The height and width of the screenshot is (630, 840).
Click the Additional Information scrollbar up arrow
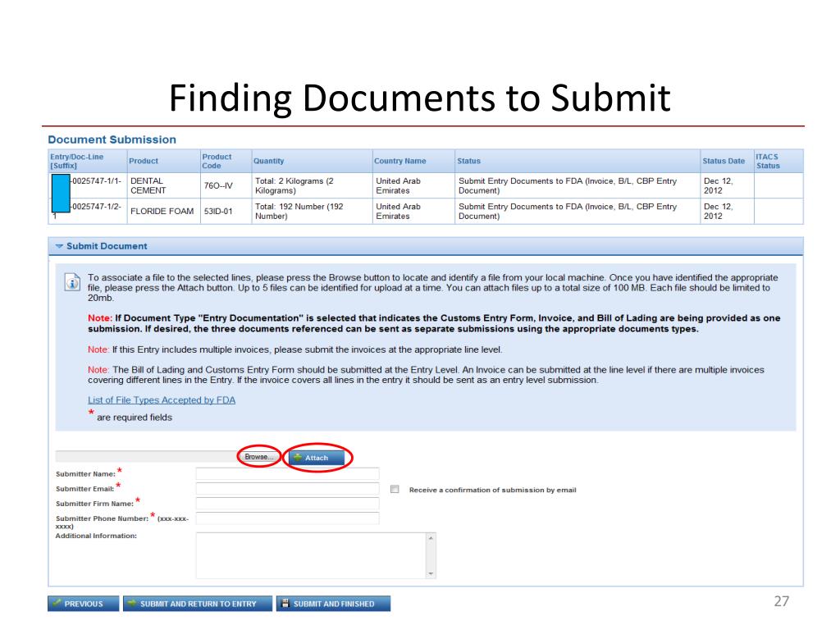point(431,537)
